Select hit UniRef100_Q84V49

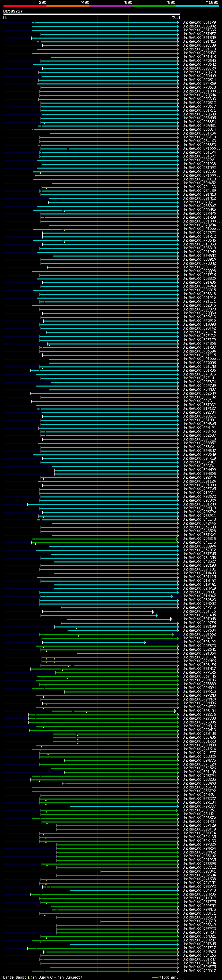tap(199, 286)
